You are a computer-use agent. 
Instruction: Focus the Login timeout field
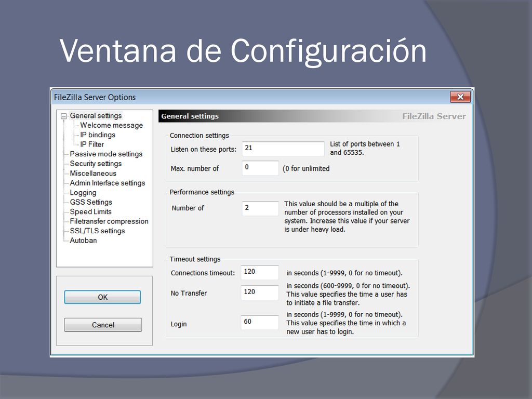pos(260,322)
